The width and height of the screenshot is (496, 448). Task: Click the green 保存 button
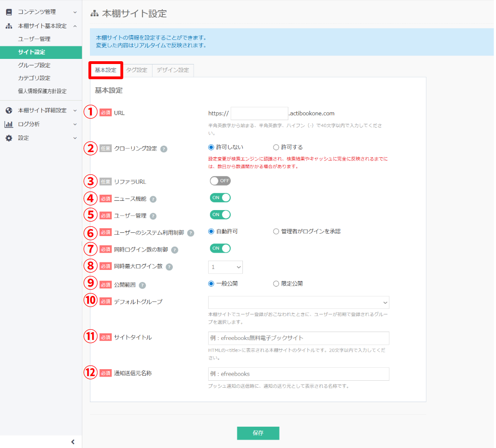coord(258,433)
